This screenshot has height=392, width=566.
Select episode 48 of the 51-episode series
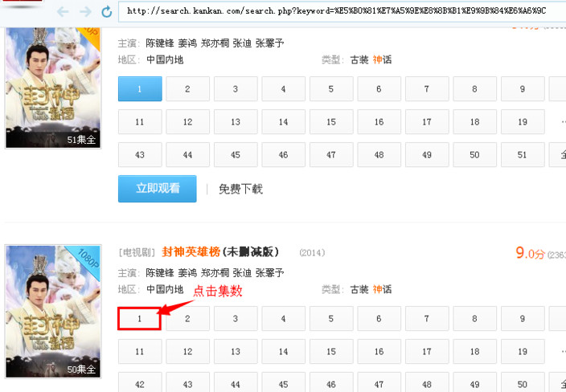pyautogui.click(x=379, y=155)
